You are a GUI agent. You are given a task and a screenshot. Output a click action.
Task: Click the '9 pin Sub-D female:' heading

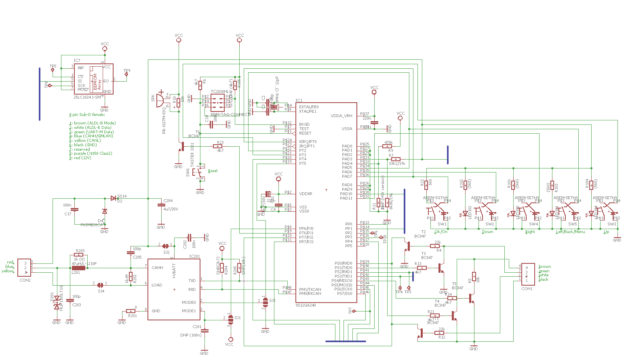click(87, 115)
